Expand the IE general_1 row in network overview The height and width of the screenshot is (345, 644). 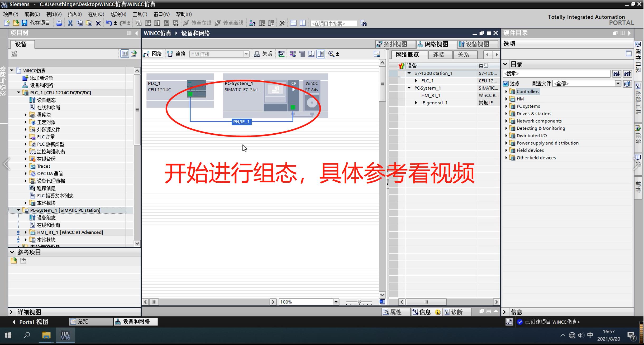tap(416, 103)
